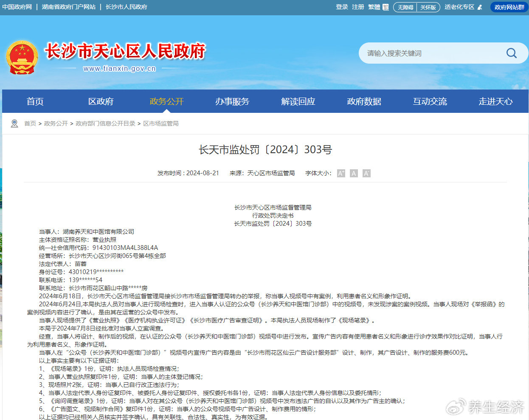Image resolution: width=529 pixels, height=420 pixels.
Task: Click the breadcrumb location pin icon
Action: pos(14,123)
